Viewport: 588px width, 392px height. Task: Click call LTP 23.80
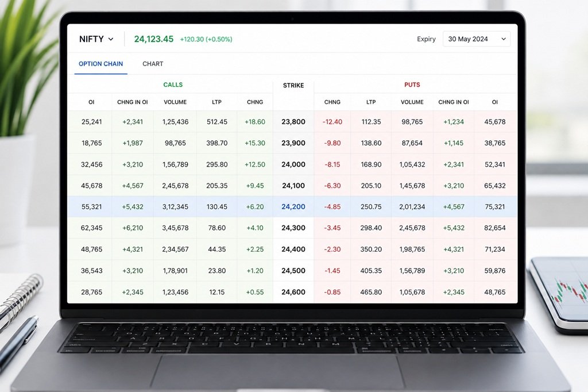pos(216,271)
